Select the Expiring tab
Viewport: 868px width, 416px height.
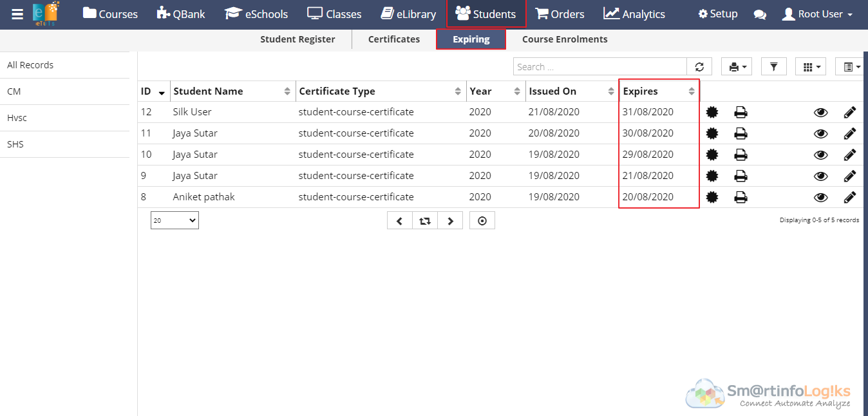coord(471,39)
